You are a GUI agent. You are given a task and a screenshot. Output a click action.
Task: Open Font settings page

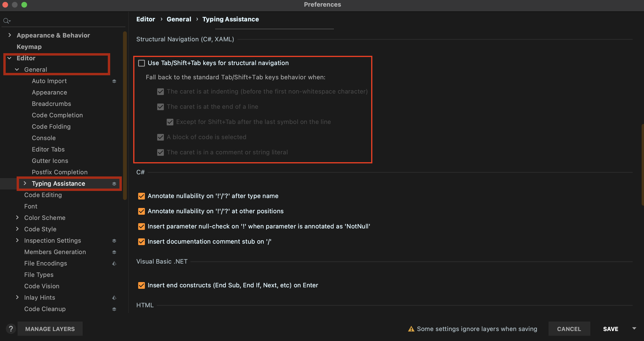pyautogui.click(x=31, y=207)
